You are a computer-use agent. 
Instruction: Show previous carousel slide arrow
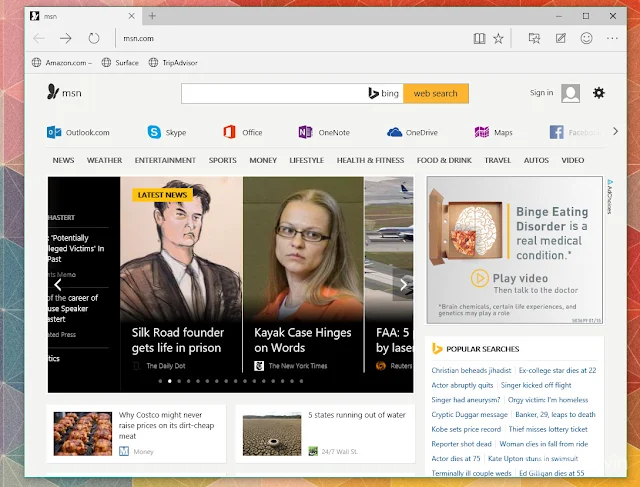click(58, 285)
